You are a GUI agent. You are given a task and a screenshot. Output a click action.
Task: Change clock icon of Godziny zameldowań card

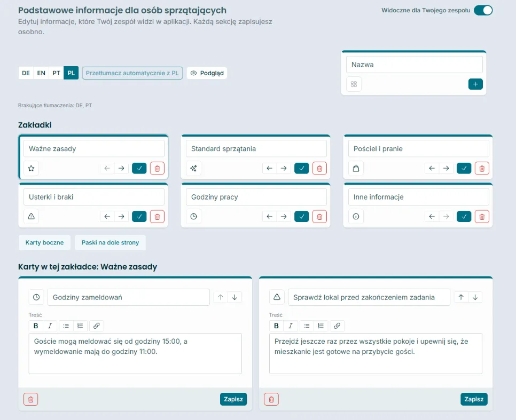[x=36, y=297]
